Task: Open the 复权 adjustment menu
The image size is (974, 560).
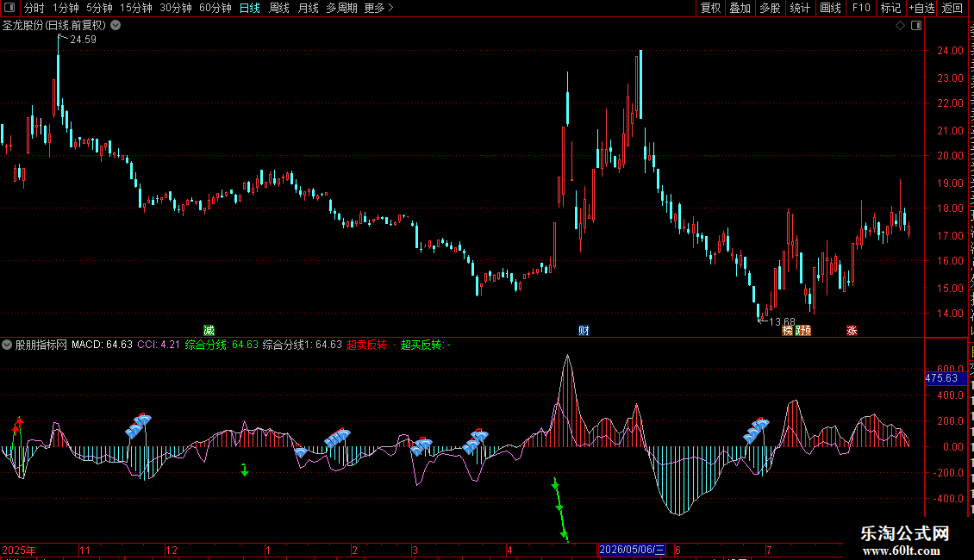Action: click(x=710, y=8)
